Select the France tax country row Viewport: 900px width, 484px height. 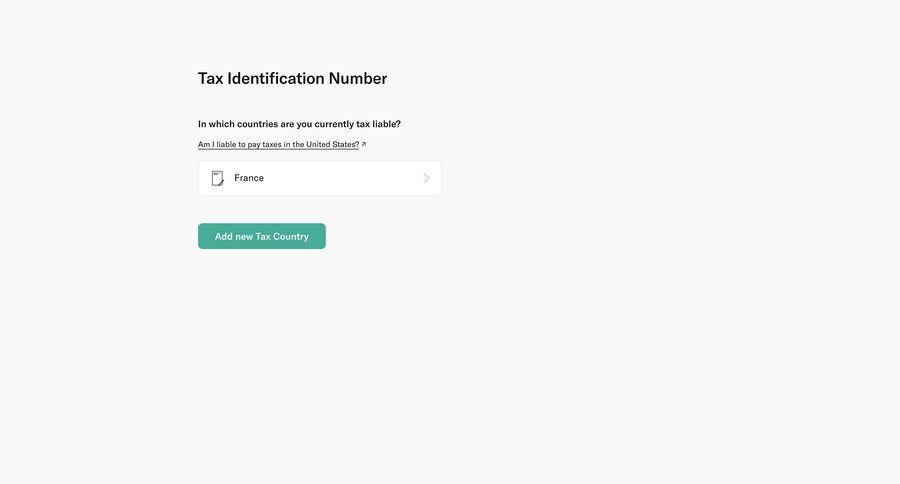[319, 178]
